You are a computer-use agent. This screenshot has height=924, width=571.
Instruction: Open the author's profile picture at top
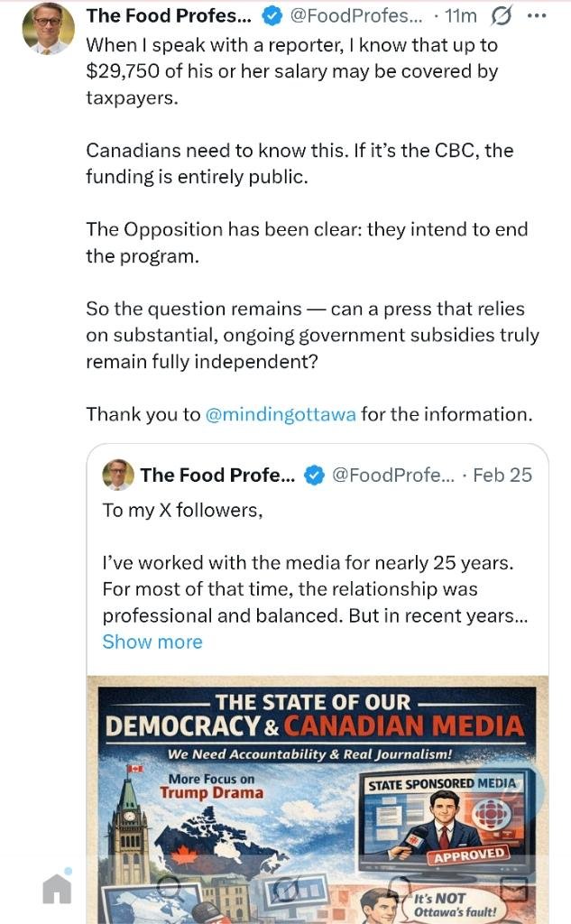(48, 29)
